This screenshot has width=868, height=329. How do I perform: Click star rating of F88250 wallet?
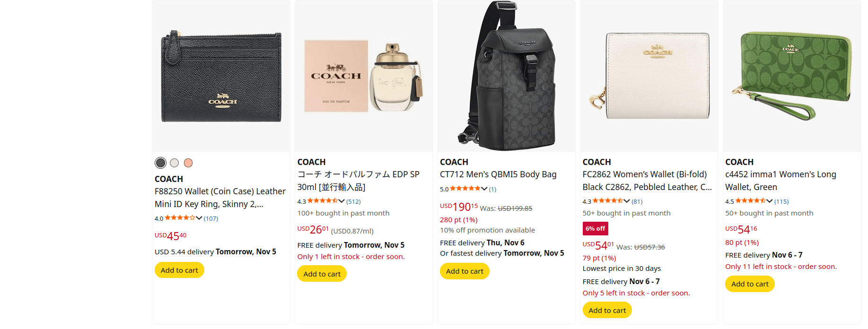pyautogui.click(x=180, y=218)
